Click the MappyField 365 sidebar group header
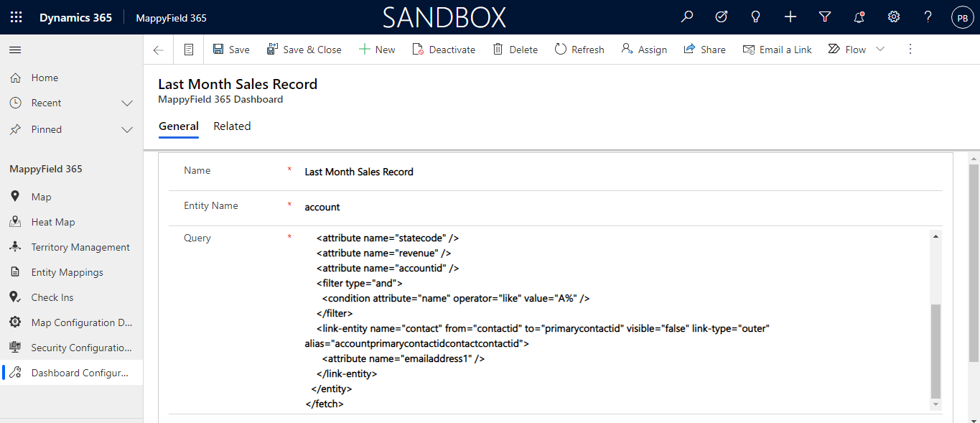The height and width of the screenshot is (423, 980). pos(46,169)
